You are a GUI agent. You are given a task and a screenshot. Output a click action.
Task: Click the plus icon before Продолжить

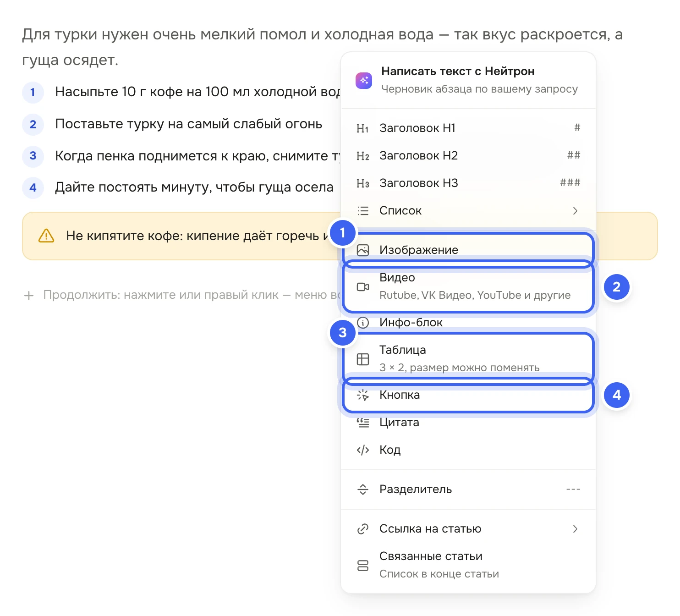coord(29,296)
